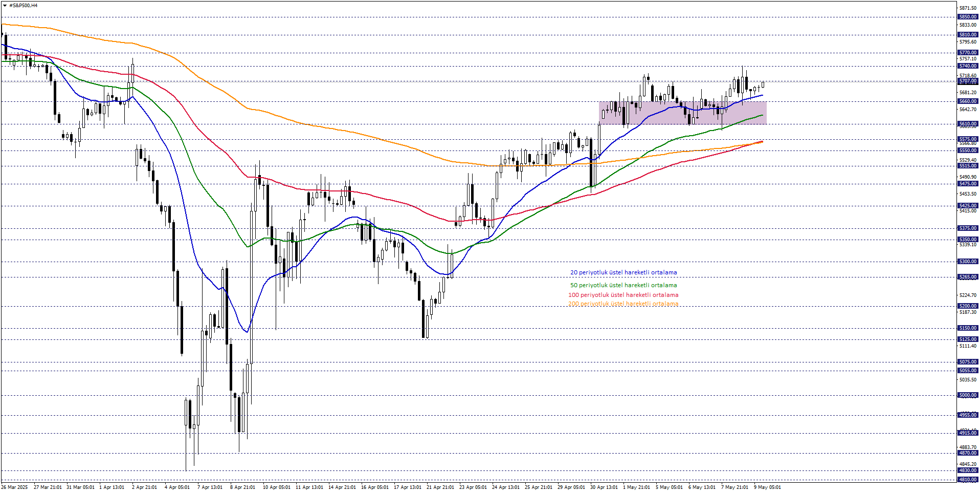980x493 pixels.
Task: Click the 5375.00 price level label
Action: pyautogui.click(x=968, y=228)
